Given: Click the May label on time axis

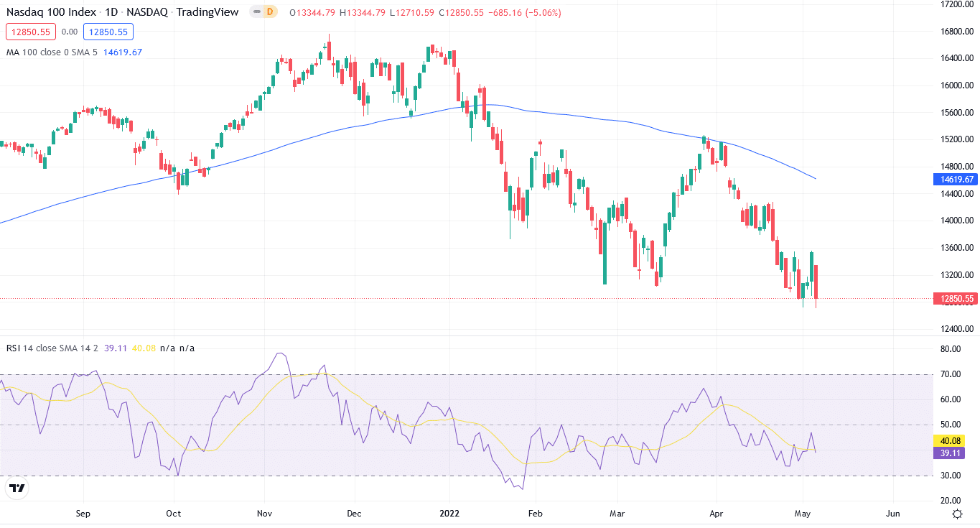Looking at the screenshot, I should coord(802,514).
